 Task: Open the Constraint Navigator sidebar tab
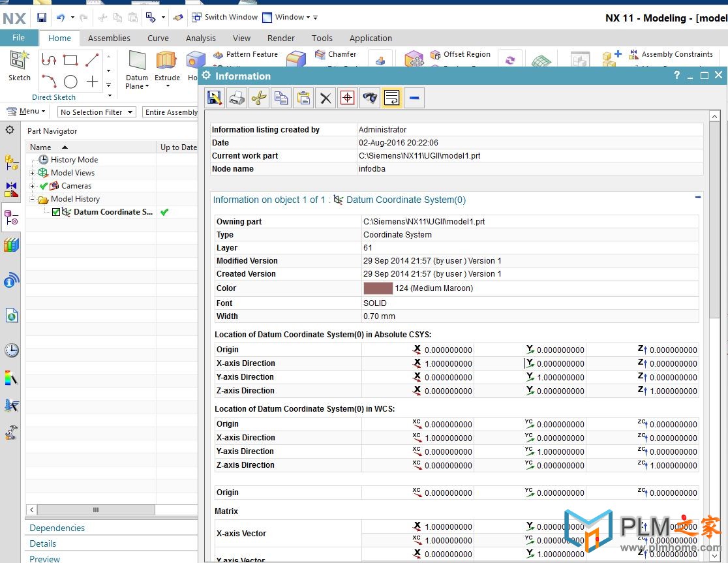click(x=11, y=189)
